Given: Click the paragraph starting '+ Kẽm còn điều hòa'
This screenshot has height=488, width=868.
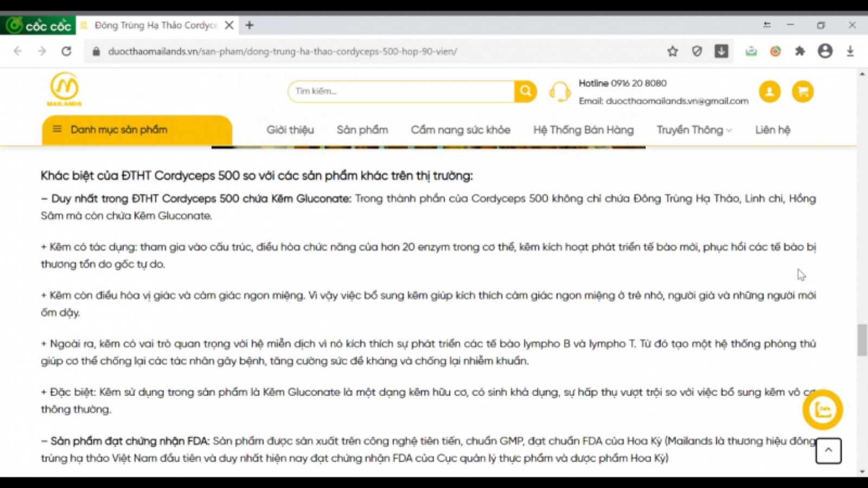Looking at the screenshot, I should 429,304.
